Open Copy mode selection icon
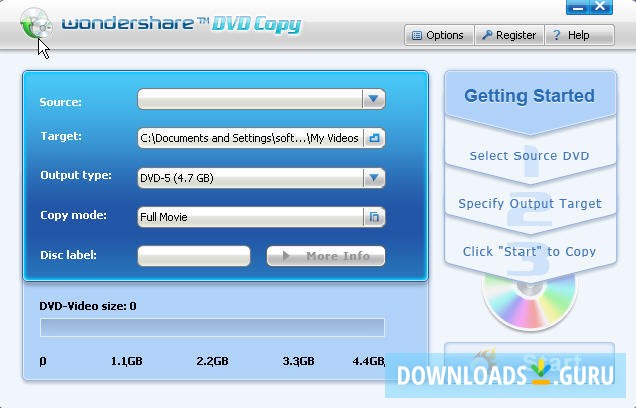 [374, 217]
